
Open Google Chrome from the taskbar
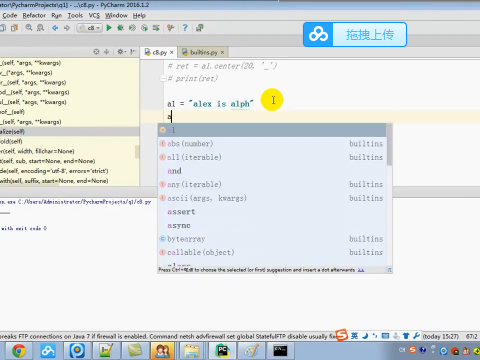tap(18, 350)
